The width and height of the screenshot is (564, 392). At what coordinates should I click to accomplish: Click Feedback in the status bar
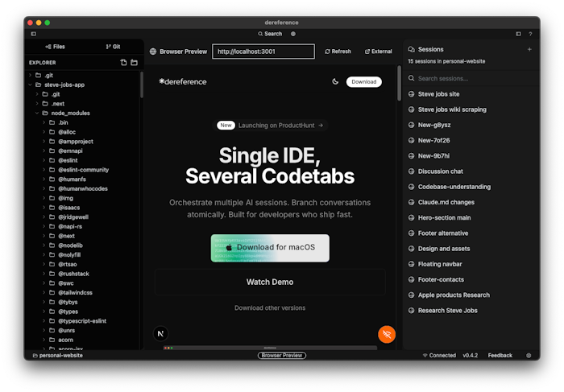pos(500,355)
